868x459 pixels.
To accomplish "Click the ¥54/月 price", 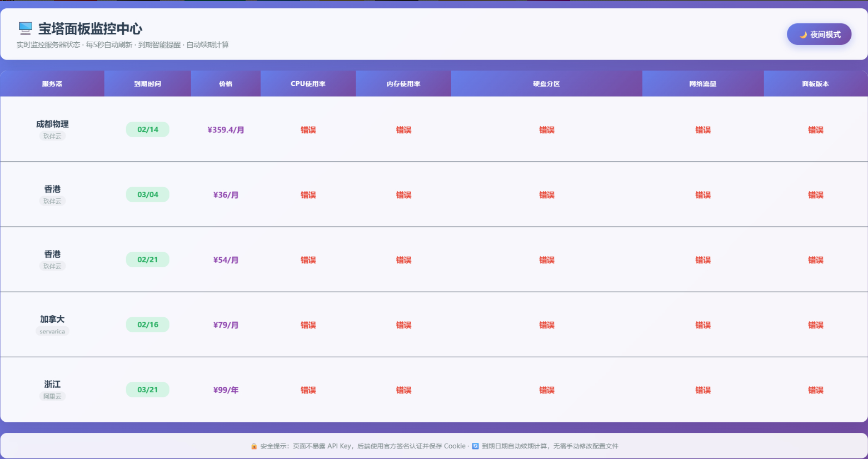I will click(x=226, y=260).
